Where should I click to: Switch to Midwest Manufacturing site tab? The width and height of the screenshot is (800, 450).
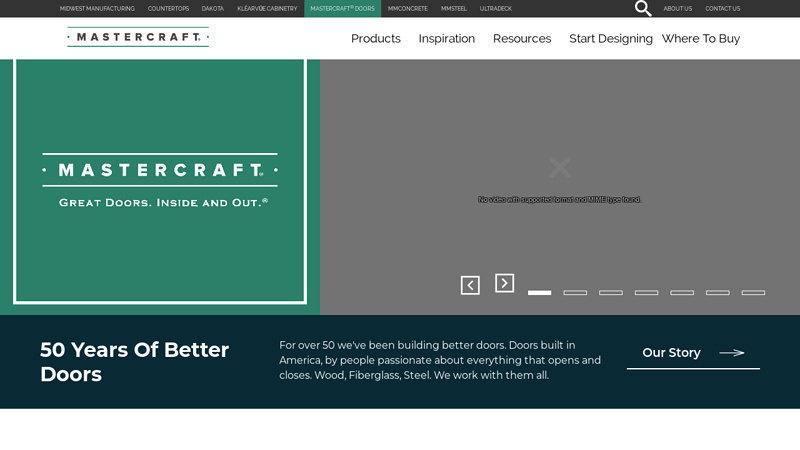tap(97, 9)
